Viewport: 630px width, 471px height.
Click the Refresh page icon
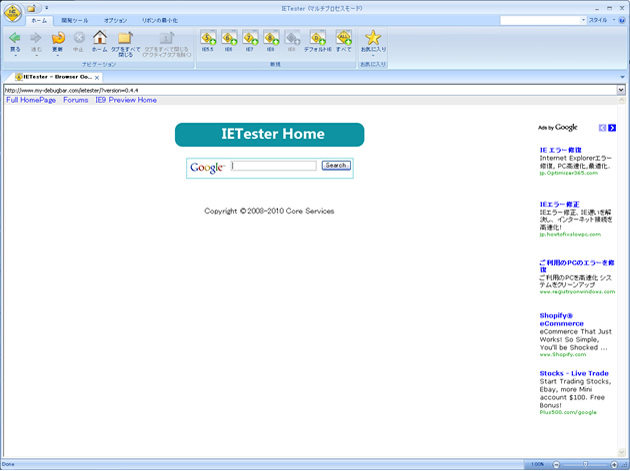[x=57, y=39]
